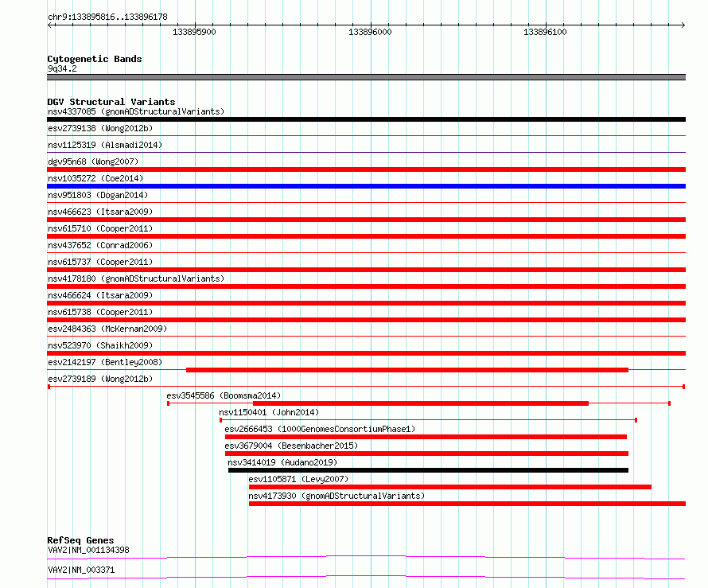Select variant nsv466624 (Itsara2009) label
The height and width of the screenshot is (588, 708).
100,295
